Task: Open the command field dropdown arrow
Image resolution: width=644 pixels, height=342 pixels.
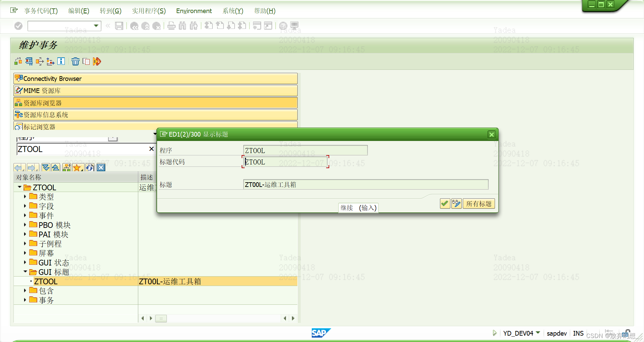Action: pyautogui.click(x=96, y=26)
